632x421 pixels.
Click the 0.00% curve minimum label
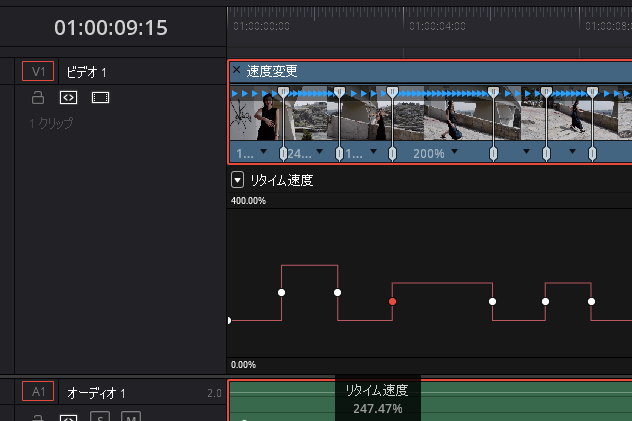(243, 365)
